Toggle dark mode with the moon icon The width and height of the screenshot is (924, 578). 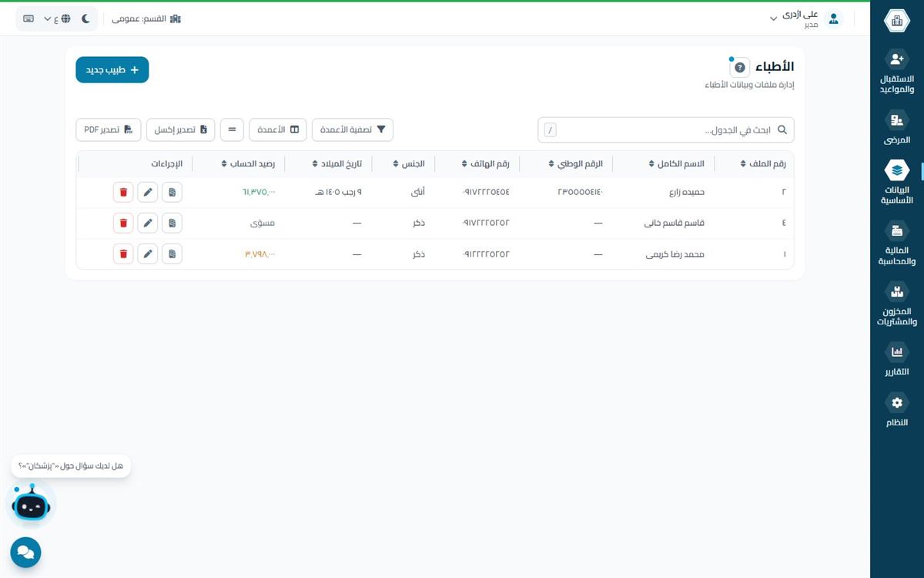pos(85,18)
